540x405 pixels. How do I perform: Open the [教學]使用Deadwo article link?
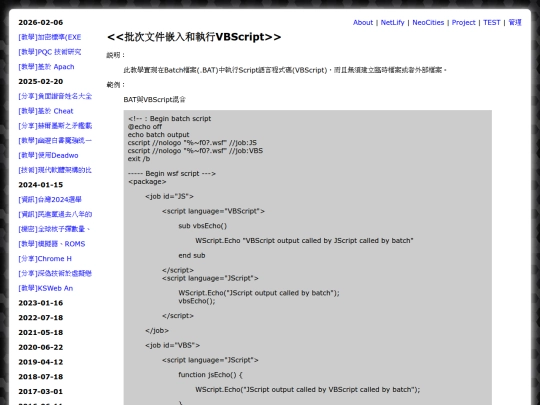click(x=48, y=155)
